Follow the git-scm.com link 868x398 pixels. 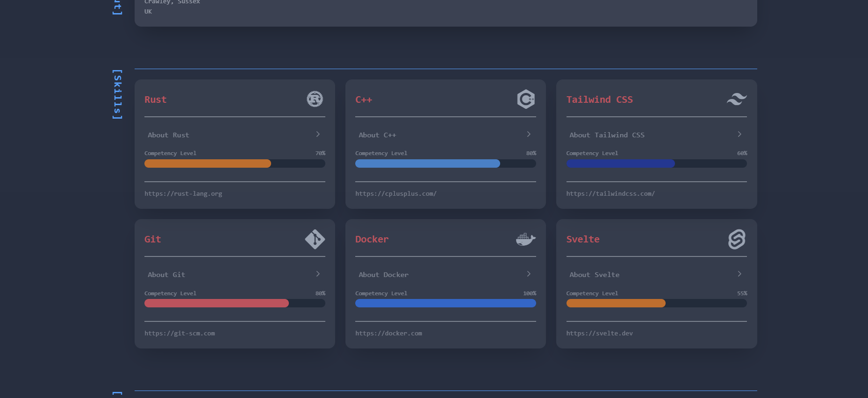(179, 334)
